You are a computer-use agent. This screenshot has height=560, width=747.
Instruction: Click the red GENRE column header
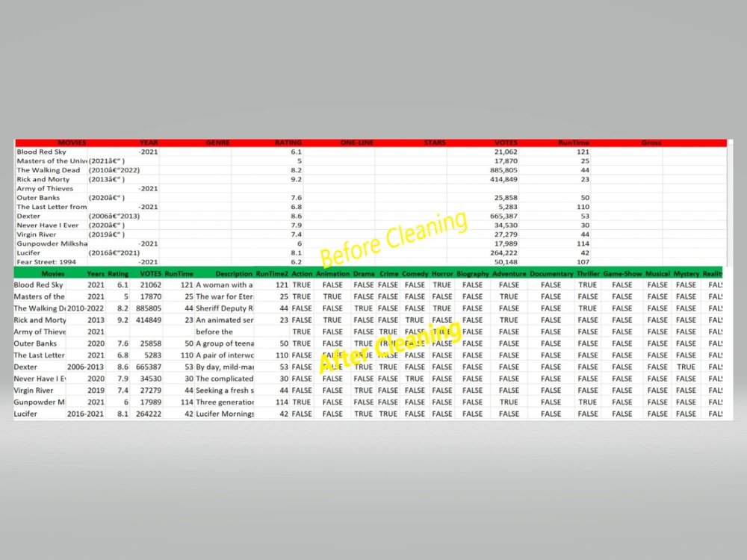217,143
